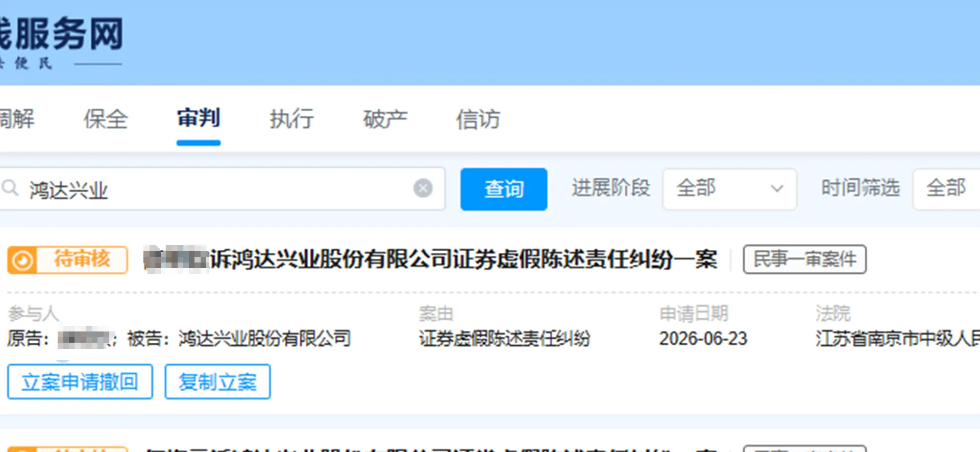Open the case title 诉鸿达兴业股份有限公司证券虚假陈述责任纠纷一案
This screenshot has height=452, width=980.
click(x=430, y=259)
